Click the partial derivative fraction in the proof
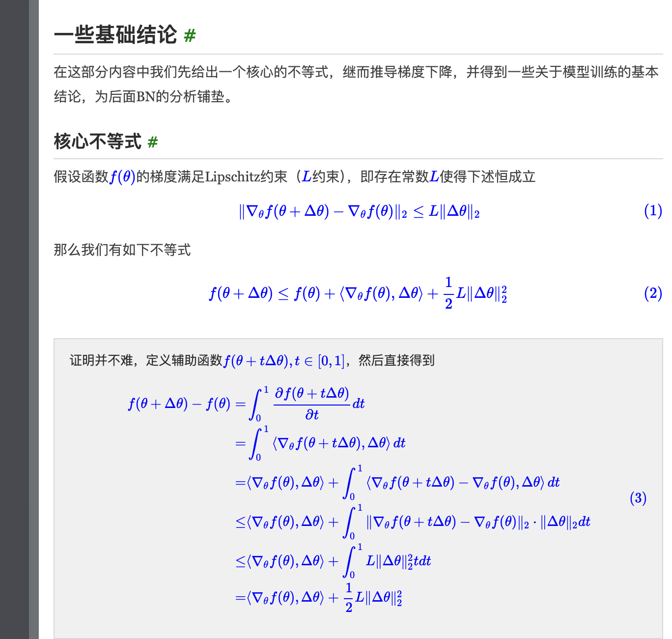Image resolution: width=672 pixels, height=639 pixels. (311, 404)
